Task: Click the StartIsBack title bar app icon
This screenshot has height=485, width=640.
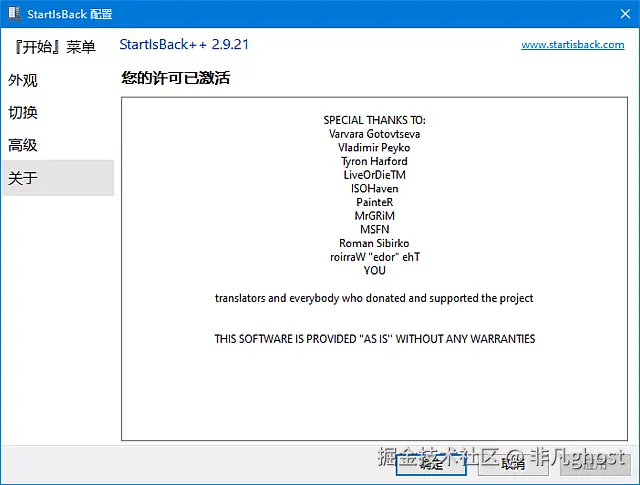Action: [x=14, y=13]
